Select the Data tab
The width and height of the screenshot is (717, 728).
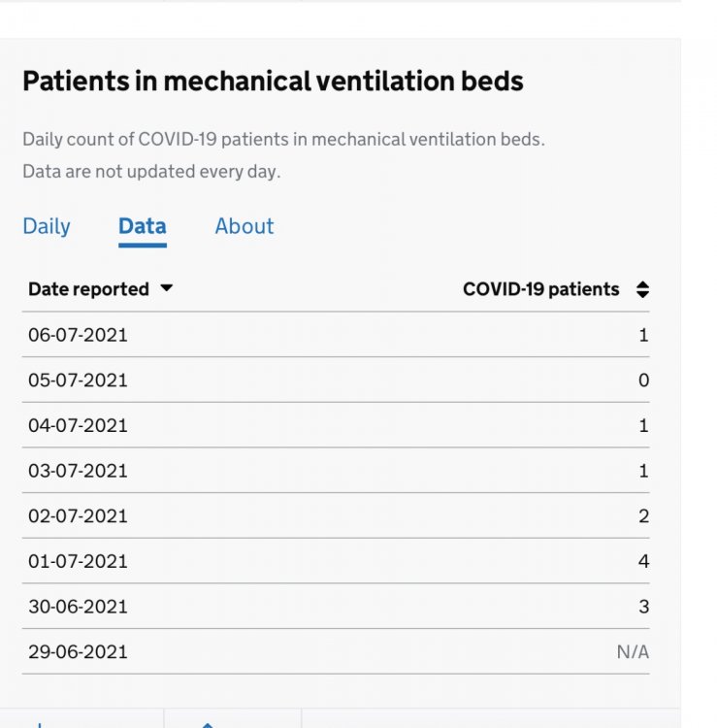point(142,226)
